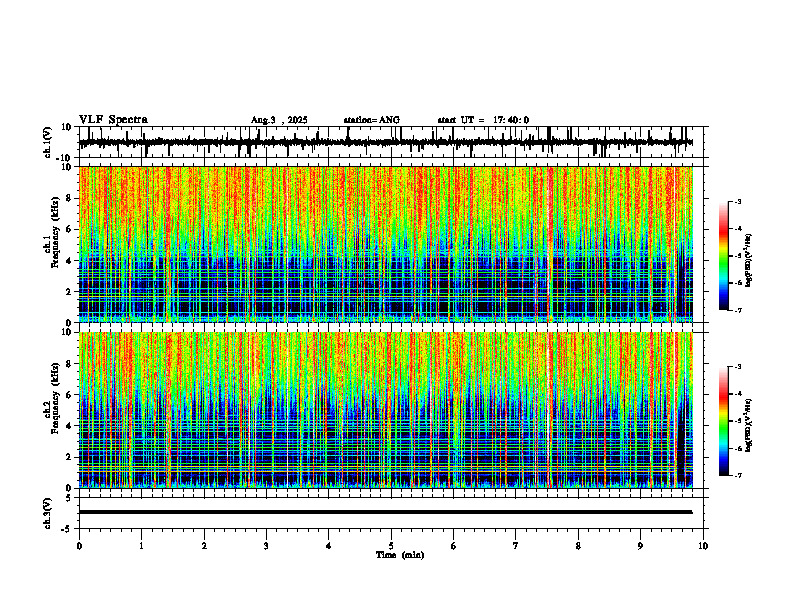Click the "VLF Spectra" plot title

pyautogui.click(x=113, y=120)
